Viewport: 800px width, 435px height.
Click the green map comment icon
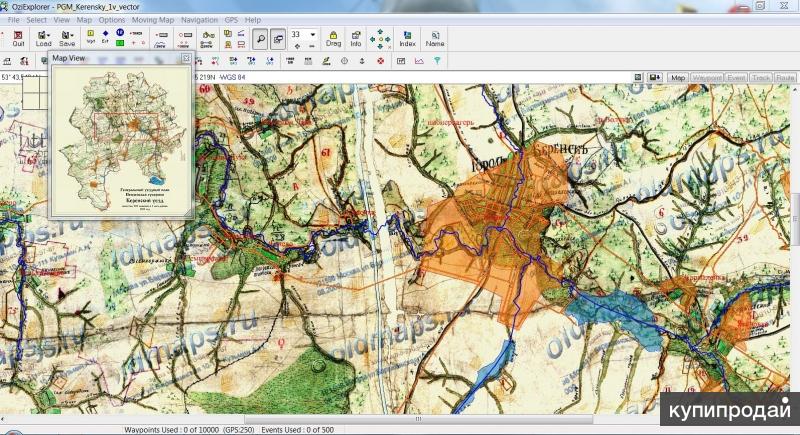(x=120, y=43)
